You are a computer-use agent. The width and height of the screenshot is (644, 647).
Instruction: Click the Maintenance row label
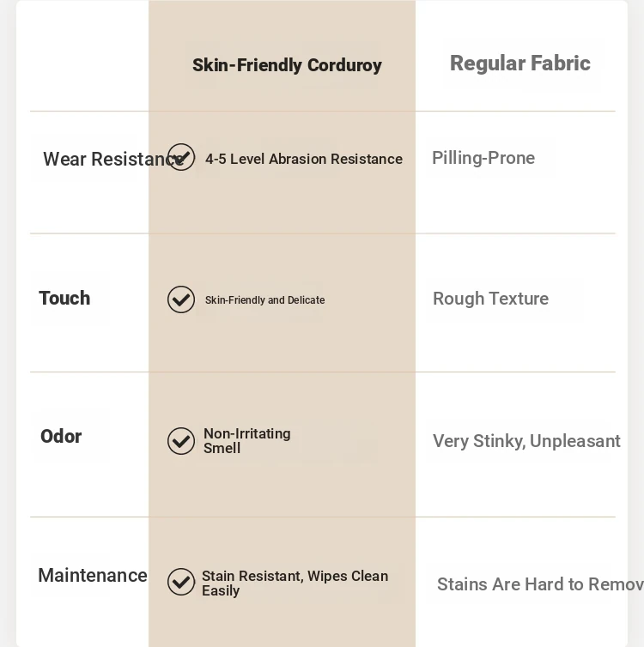pos(93,576)
